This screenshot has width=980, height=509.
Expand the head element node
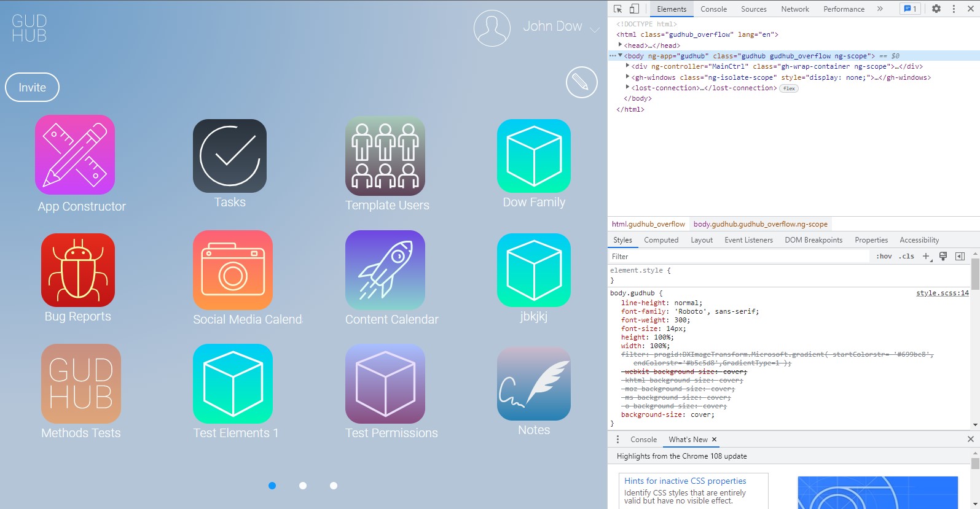tap(620, 45)
